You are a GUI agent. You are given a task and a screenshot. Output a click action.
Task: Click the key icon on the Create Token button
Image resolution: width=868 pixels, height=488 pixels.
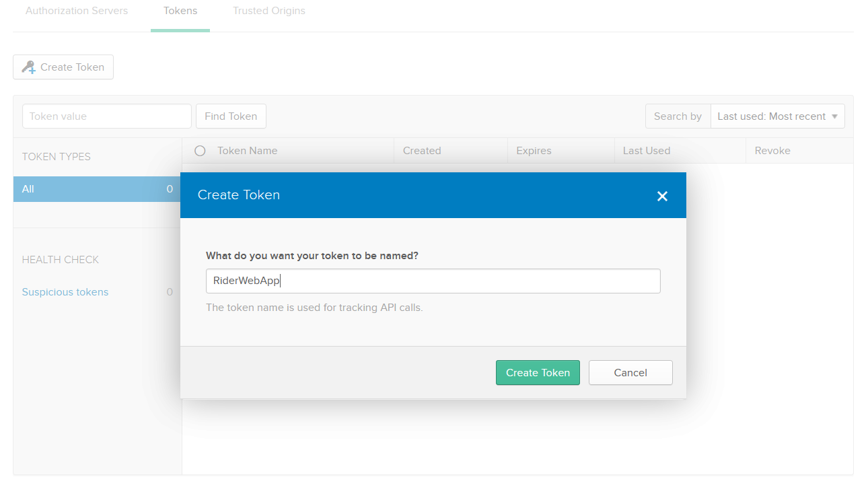point(28,67)
